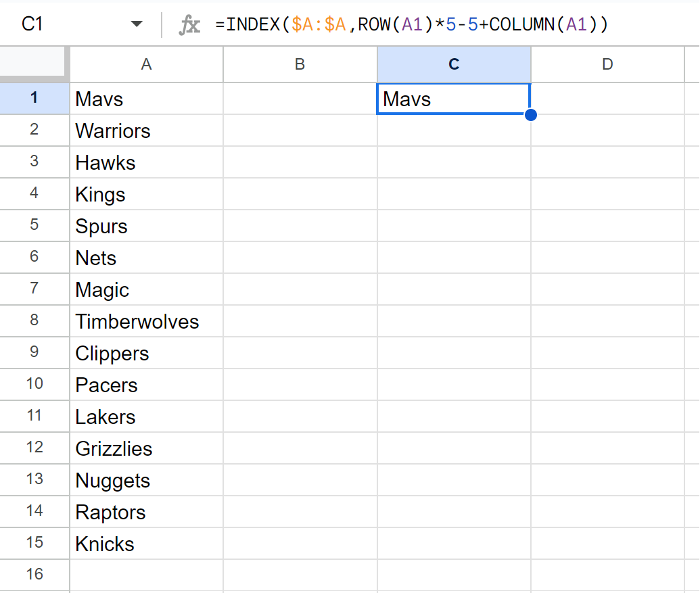The width and height of the screenshot is (700, 593).
Task: Click the select-all corner box
Action: (x=32, y=62)
